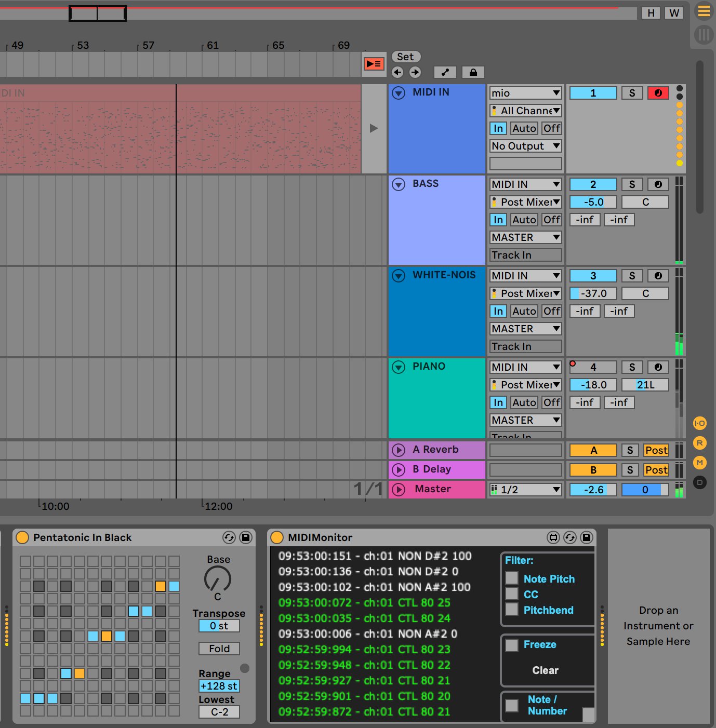Click the Set locator button
Screen dimensions: 716x728
click(405, 57)
